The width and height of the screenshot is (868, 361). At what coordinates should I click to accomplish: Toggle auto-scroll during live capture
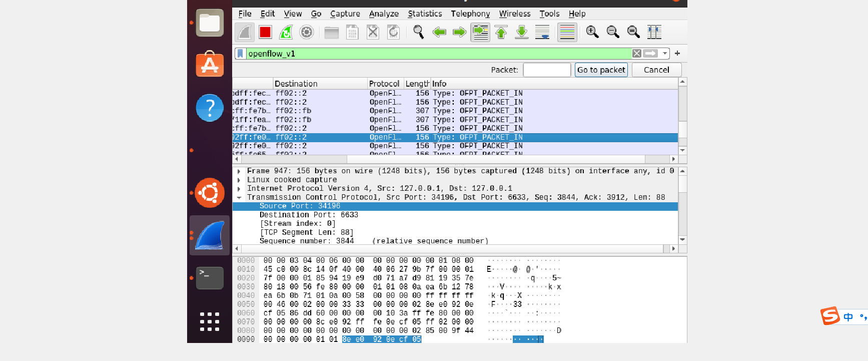(x=542, y=33)
